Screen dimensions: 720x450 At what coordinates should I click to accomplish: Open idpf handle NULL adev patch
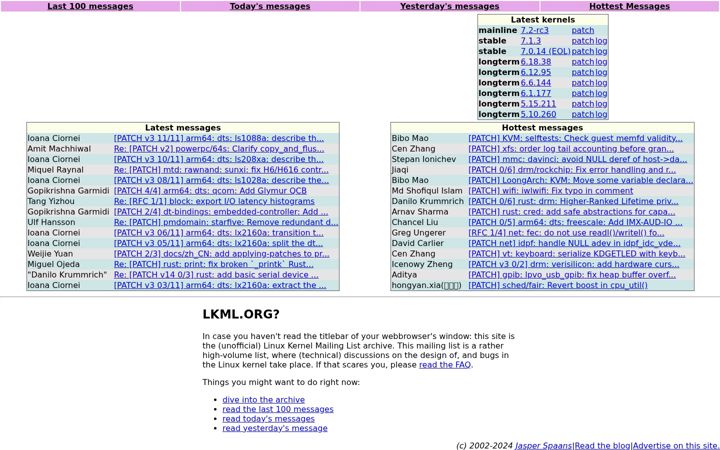(x=574, y=243)
